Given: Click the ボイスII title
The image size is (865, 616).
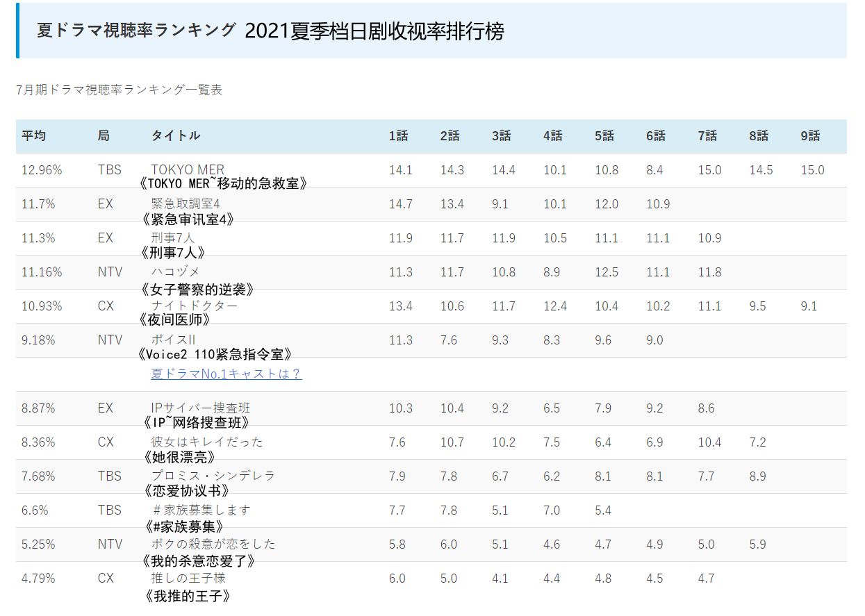Looking at the screenshot, I should point(174,340).
